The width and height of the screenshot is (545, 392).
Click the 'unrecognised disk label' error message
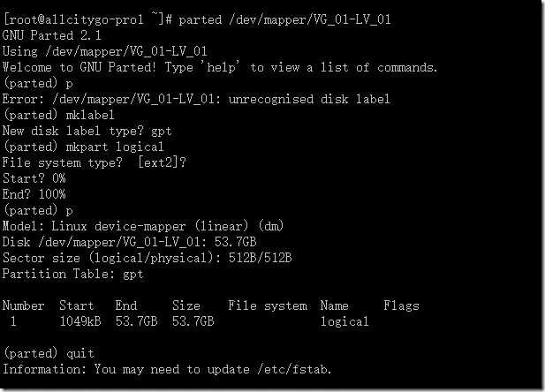point(309,99)
